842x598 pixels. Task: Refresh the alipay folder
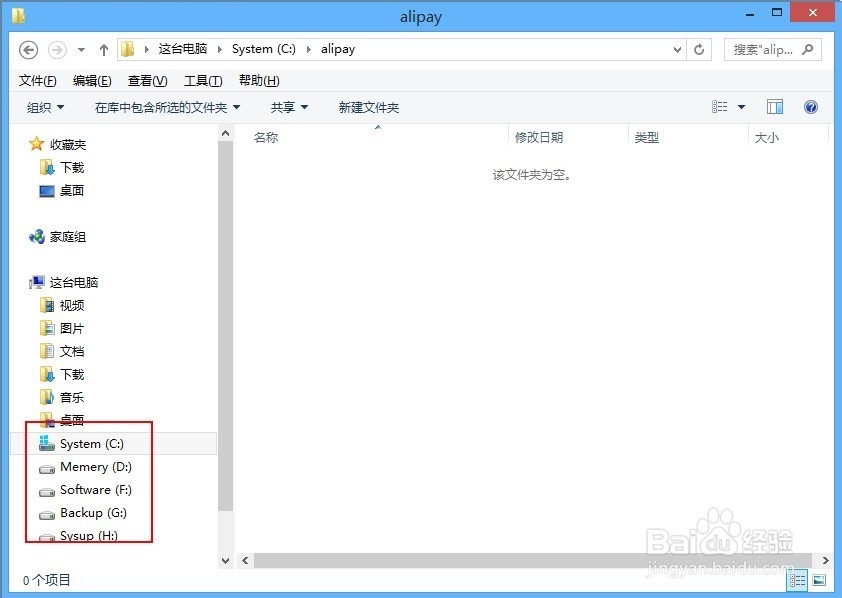(699, 49)
